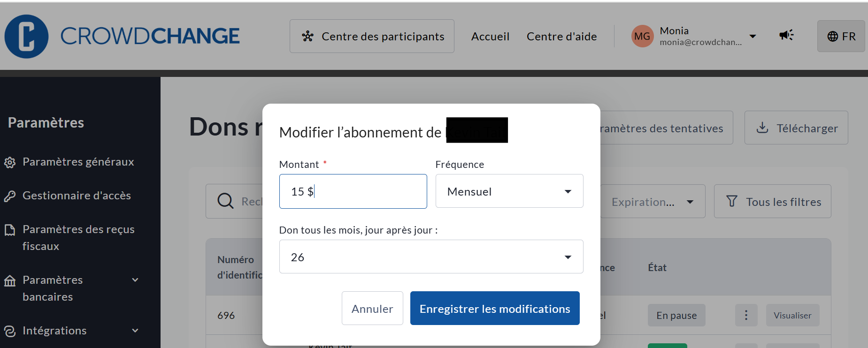Click the search magnifier icon

click(225, 201)
